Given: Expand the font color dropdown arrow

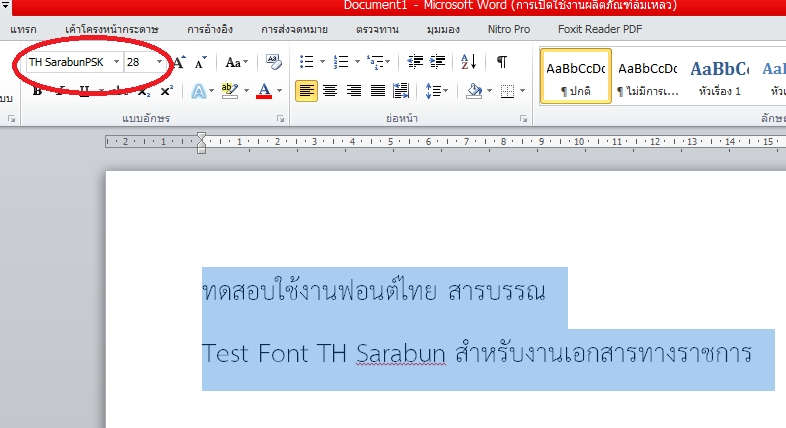Looking at the screenshot, I should click(279, 91).
